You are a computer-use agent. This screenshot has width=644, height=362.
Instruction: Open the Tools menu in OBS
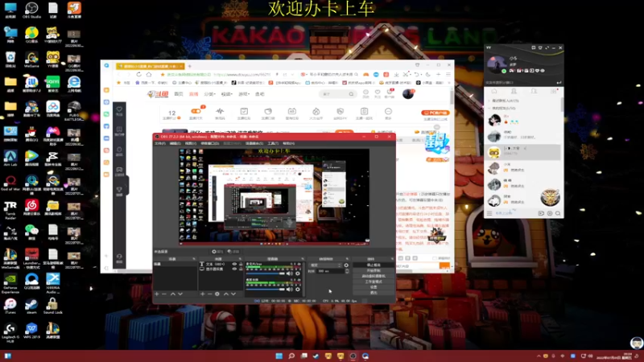(x=273, y=143)
